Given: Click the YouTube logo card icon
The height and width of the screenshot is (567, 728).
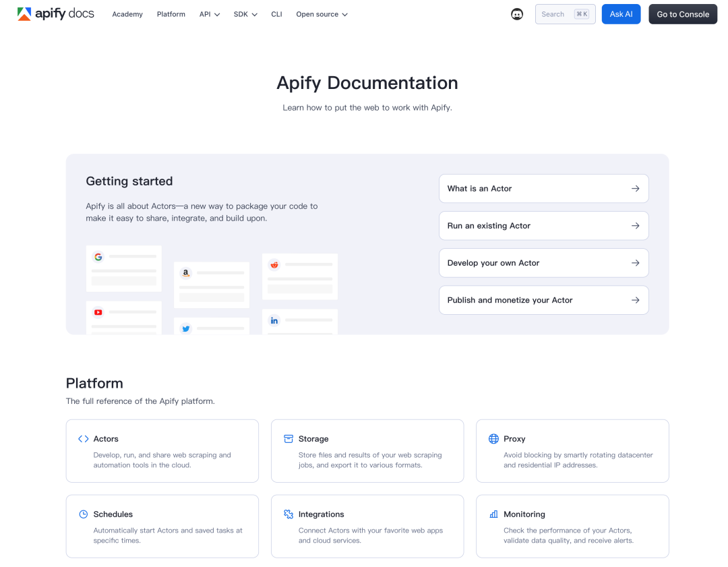Looking at the screenshot, I should pos(98,313).
